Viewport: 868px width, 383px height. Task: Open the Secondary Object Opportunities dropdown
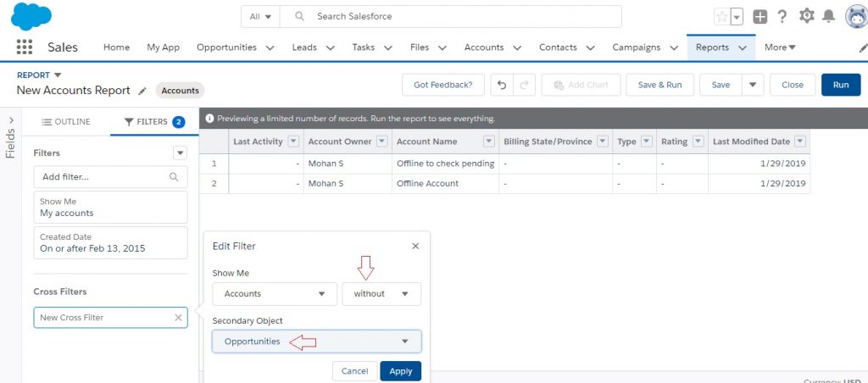pos(317,341)
